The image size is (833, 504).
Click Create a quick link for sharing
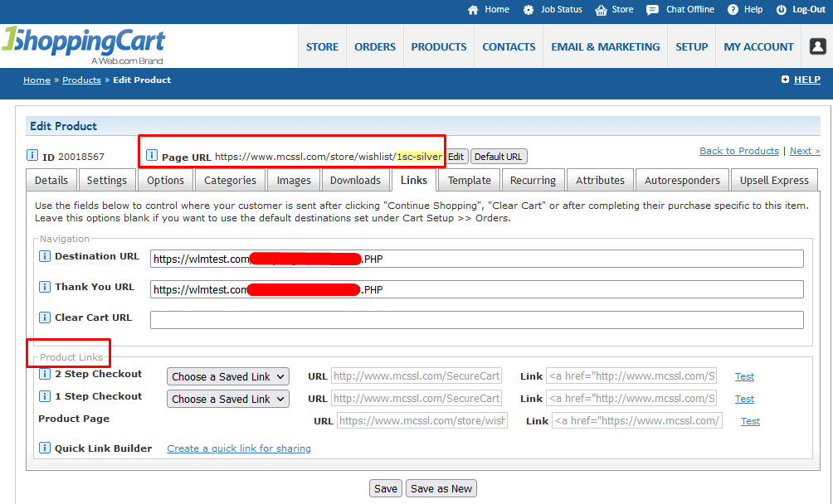[239, 448]
